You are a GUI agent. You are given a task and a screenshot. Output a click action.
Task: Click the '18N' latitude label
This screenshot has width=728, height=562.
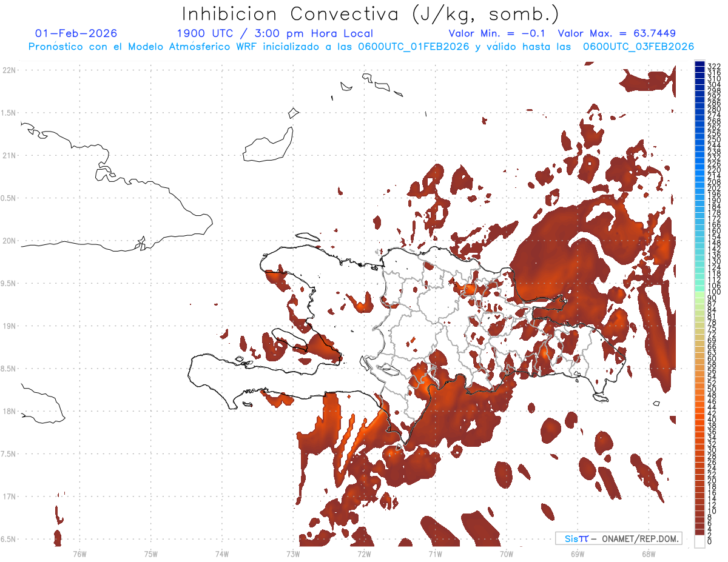tap(9, 411)
